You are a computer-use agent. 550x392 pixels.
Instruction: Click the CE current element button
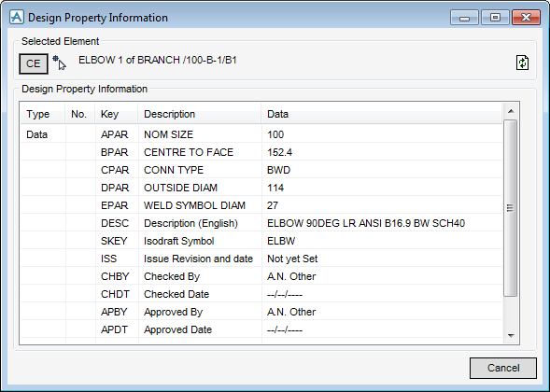click(34, 63)
